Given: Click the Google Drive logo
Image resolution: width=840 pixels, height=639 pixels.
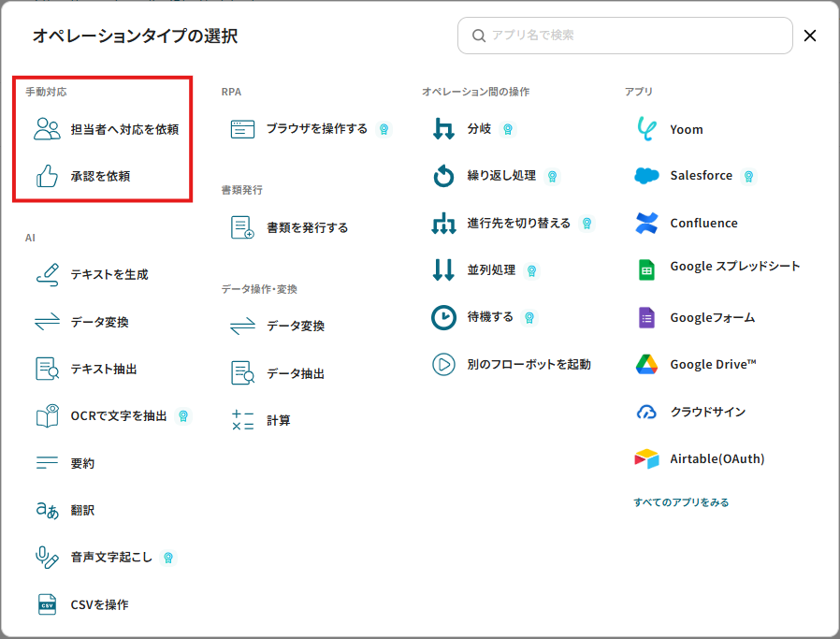Looking at the screenshot, I should click(x=646, y=364).
